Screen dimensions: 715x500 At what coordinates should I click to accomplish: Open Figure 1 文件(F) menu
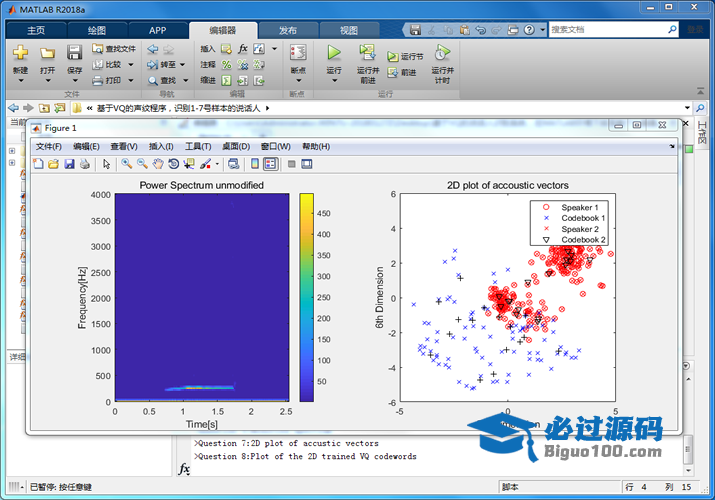(x=48, y=146)
